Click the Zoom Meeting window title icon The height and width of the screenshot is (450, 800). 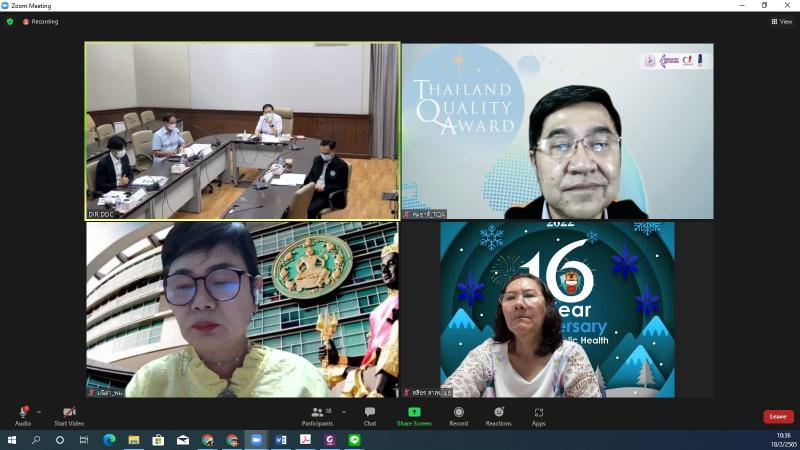click(5, 6)
